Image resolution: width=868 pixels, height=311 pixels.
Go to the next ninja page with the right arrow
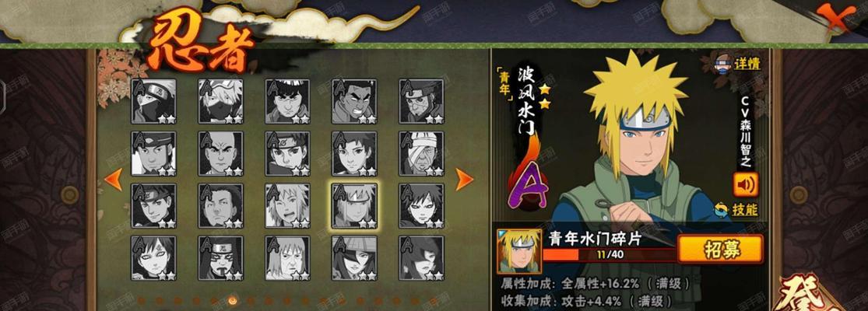pyautogui.click(x=464, y=180)
